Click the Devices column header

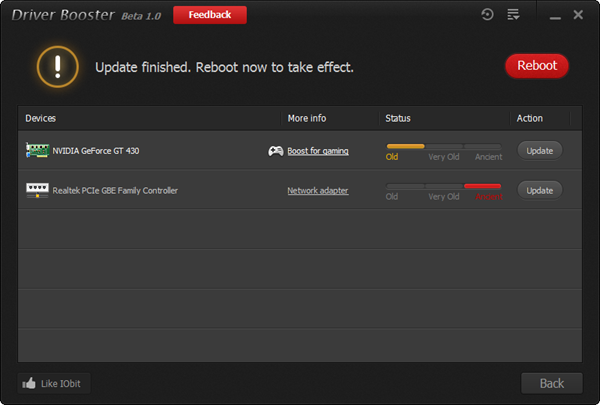pos(41,118)
